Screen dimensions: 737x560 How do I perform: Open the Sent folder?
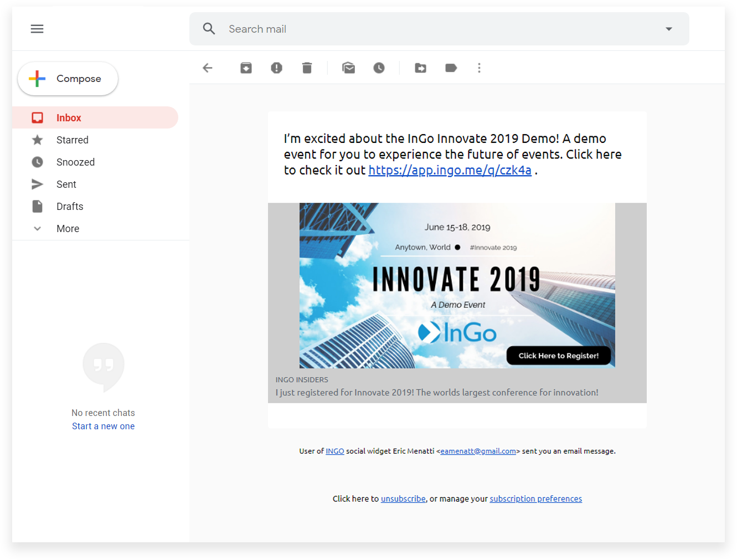95,184
